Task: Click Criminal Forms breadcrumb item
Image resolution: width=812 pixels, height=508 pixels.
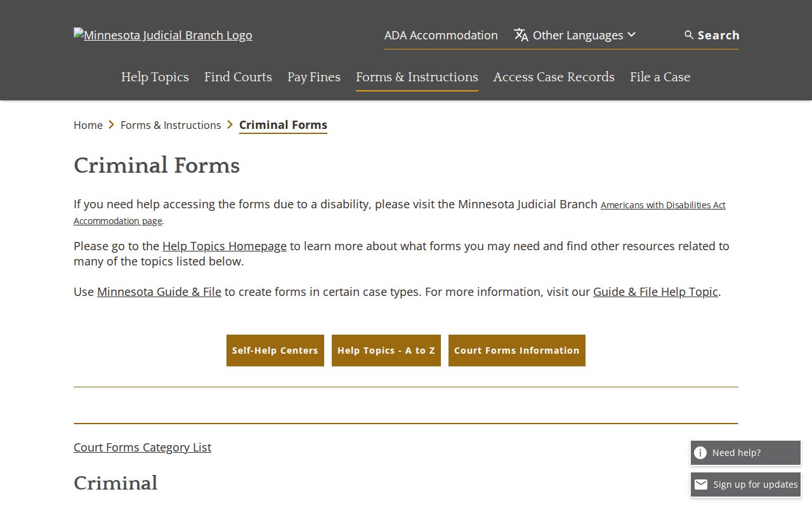Action: pyautogui.click(x=283, y=125)
